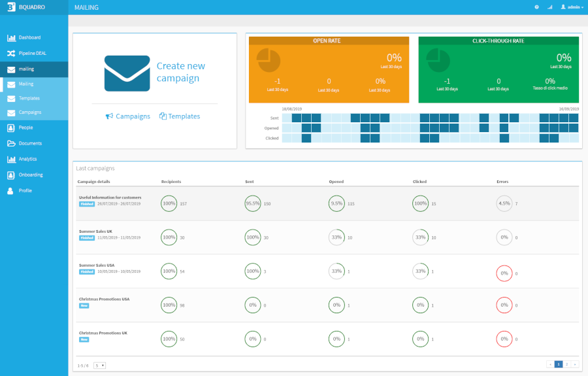The width and height of the screenshot is (588, 376).
Task: Open Useful Information for customers campaign
Action: pos(110,197)
